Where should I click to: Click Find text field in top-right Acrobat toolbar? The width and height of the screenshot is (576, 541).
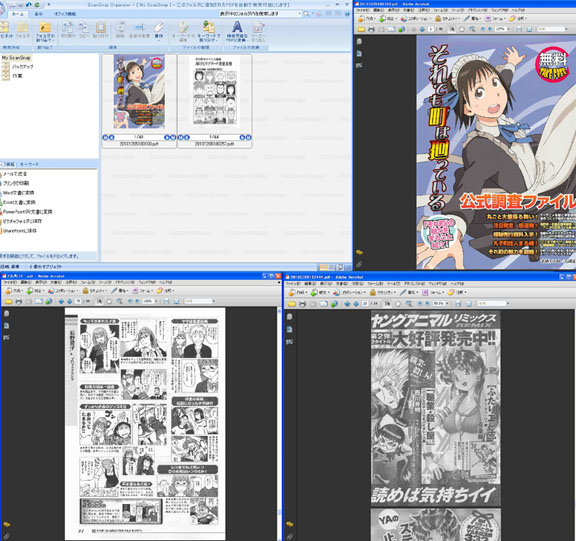pyautogui.click(x=551, y=29)
